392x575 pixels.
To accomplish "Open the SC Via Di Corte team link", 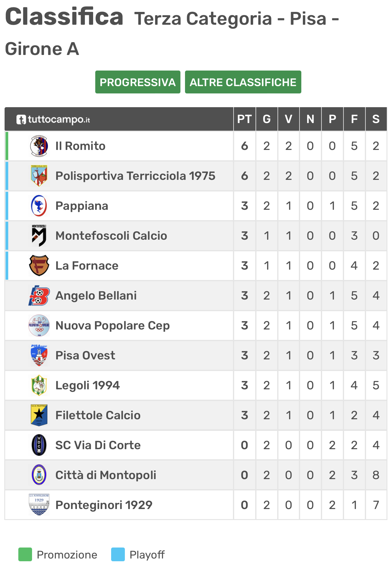I will coord(98,445).
